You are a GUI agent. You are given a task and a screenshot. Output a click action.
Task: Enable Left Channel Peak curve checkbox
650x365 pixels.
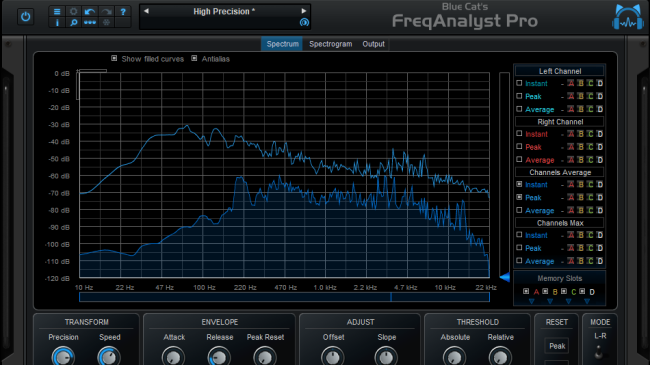point(519,96)
